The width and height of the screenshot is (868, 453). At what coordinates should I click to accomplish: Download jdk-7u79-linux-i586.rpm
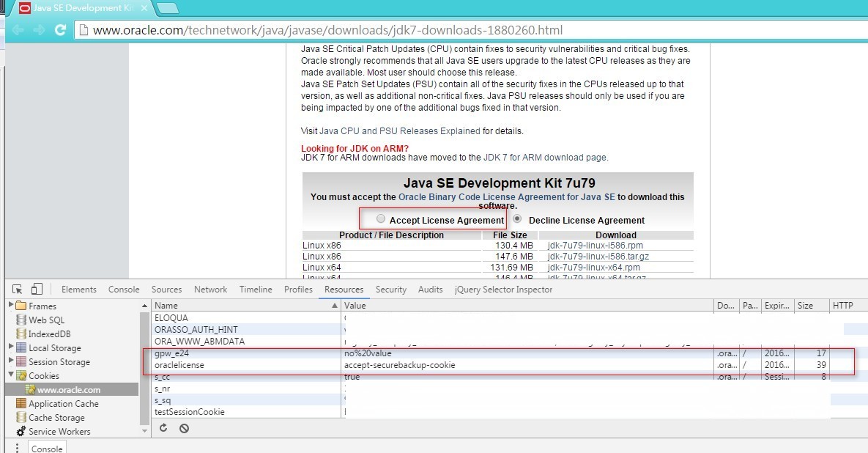[595, 246]
